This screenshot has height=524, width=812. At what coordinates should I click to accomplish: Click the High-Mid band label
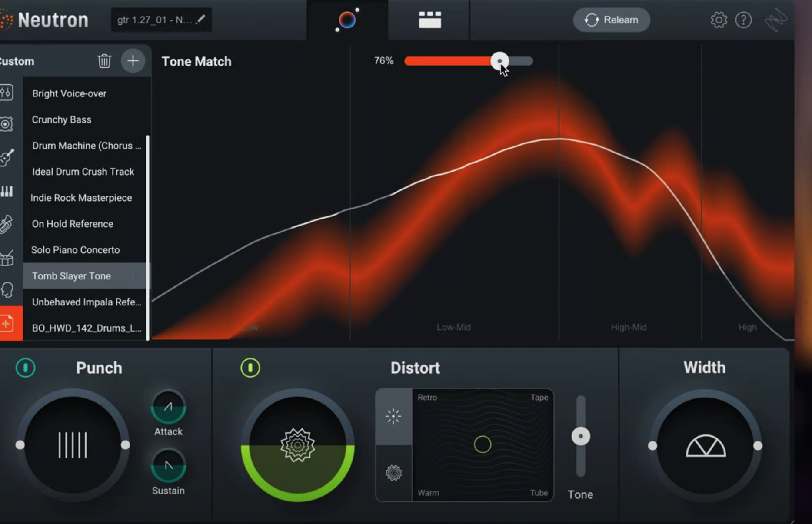click(629, 327)
